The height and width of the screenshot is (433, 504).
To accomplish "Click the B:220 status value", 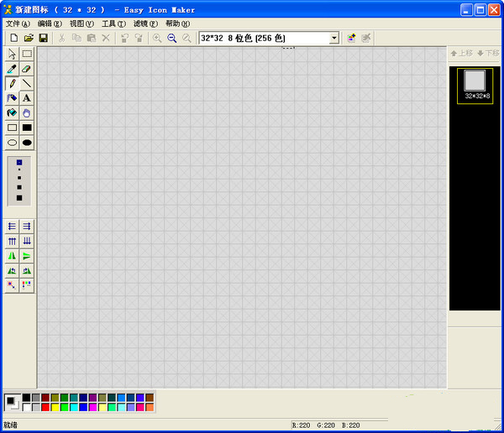I will click(x=350, y=425).
